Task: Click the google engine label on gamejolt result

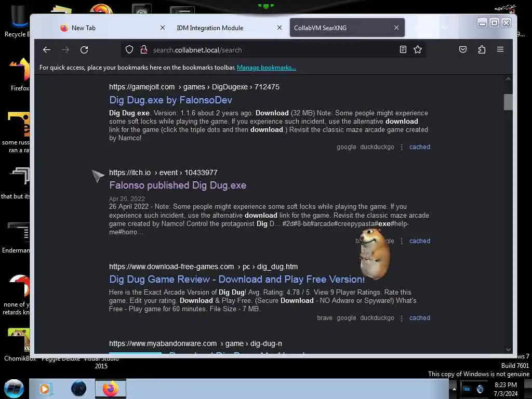Action: tap(347, 147)
